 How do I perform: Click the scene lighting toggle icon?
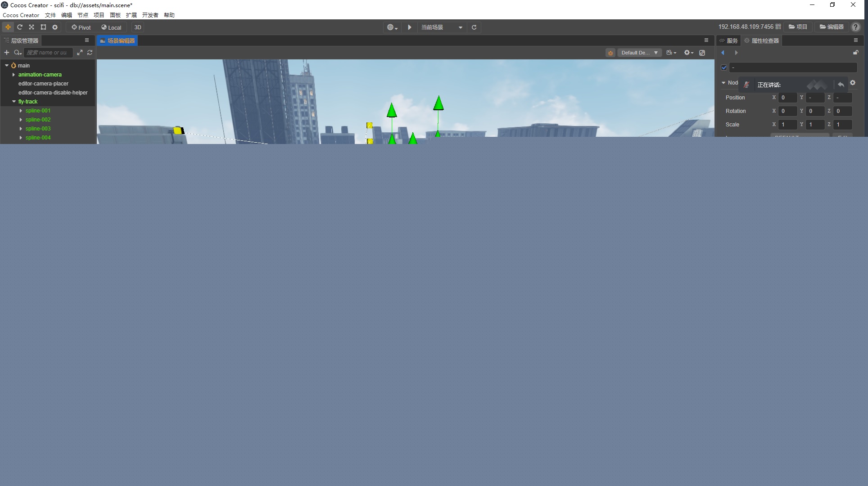pos(610,53)
